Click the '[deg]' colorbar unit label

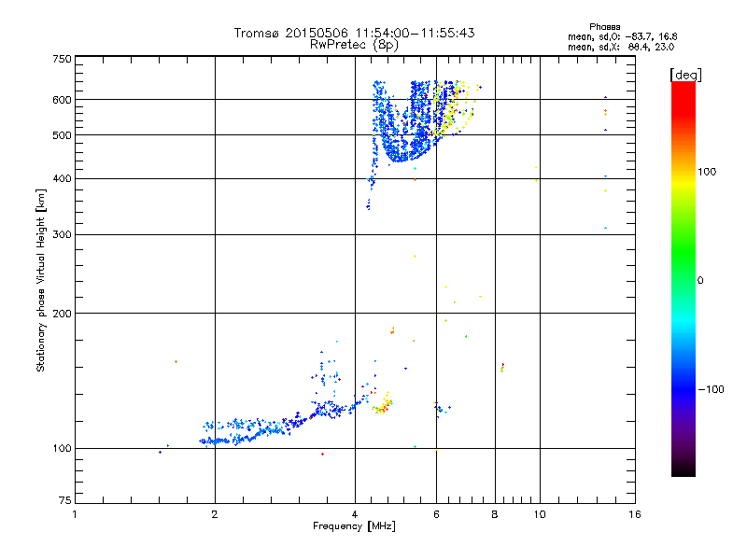pyautogui.click(x=685, y=75)
